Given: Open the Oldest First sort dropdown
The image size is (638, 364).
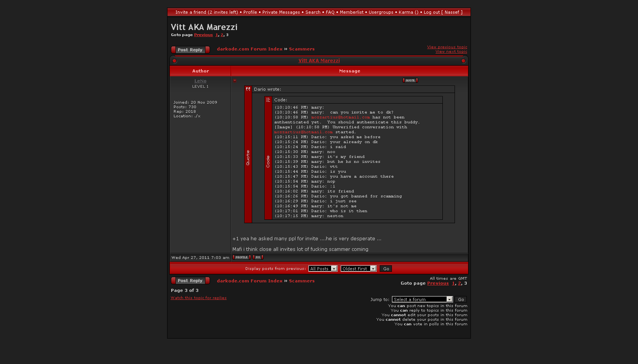Looking at the screenshot, I should click(358, 269).
